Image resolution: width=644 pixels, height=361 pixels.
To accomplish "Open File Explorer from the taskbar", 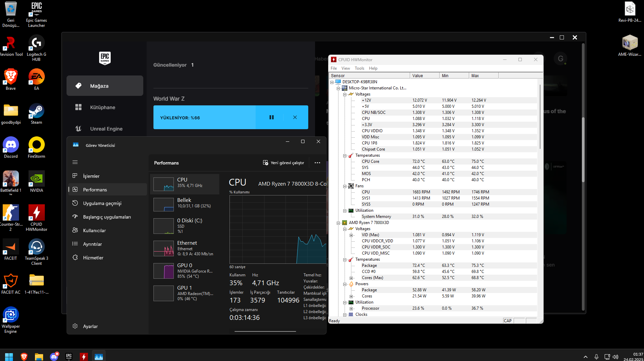I will (x=39, y=357).
